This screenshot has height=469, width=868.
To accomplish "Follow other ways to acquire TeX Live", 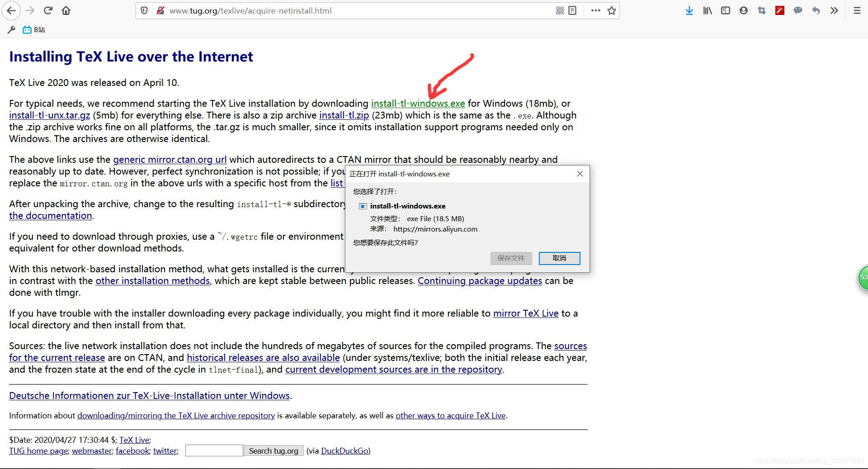I will pyautogui.click(x=450, y=416).
